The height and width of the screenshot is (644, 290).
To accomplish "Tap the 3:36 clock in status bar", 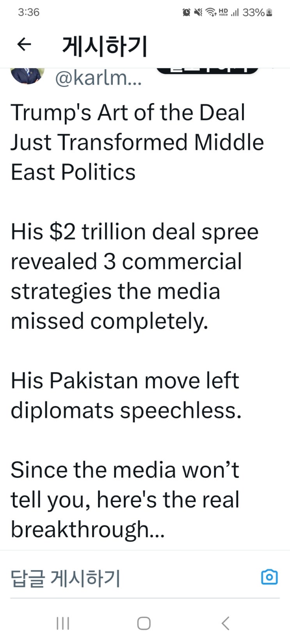I will (x=28, y=12).
